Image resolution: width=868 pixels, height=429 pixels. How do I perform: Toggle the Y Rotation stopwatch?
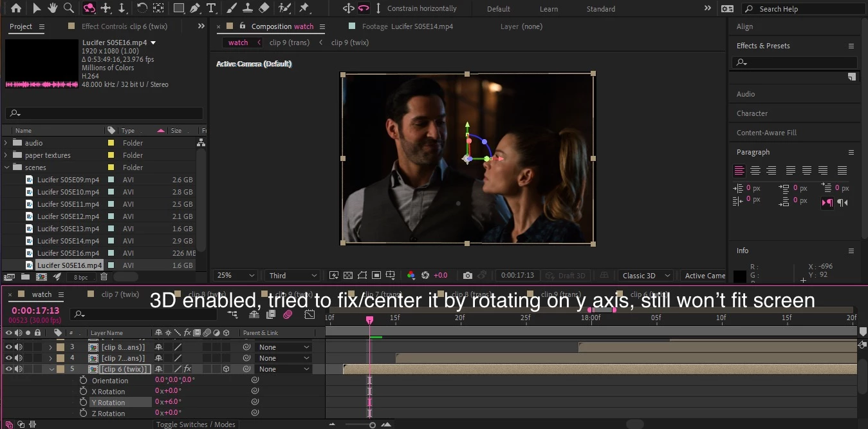click(83, 403)
